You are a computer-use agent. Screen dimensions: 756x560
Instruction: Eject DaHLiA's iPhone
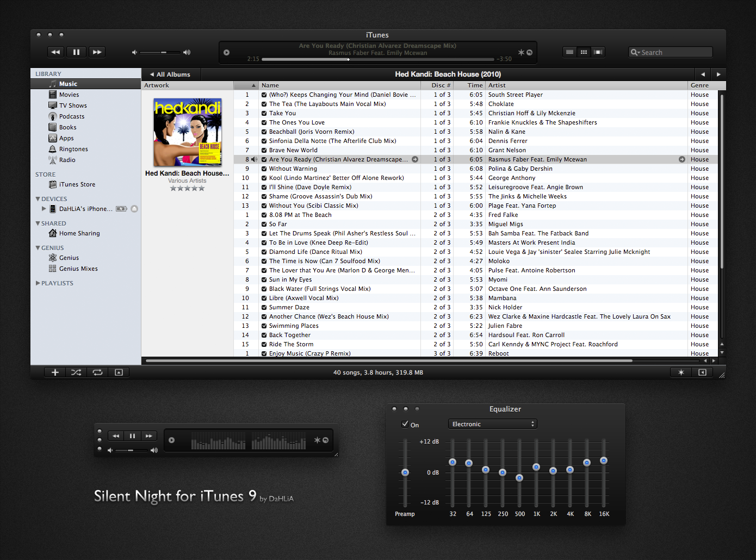pos(134,208)
